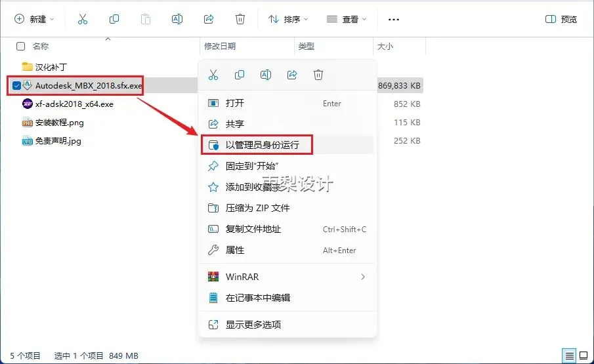Sort by the 类型 column header
Viewport: 594px width, 364px height.
[306, 46]
